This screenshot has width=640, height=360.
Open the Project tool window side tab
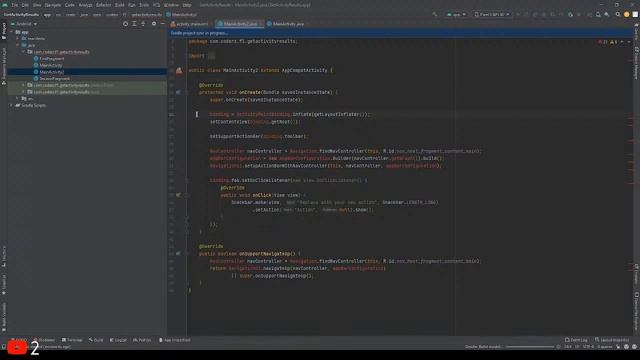4,31
